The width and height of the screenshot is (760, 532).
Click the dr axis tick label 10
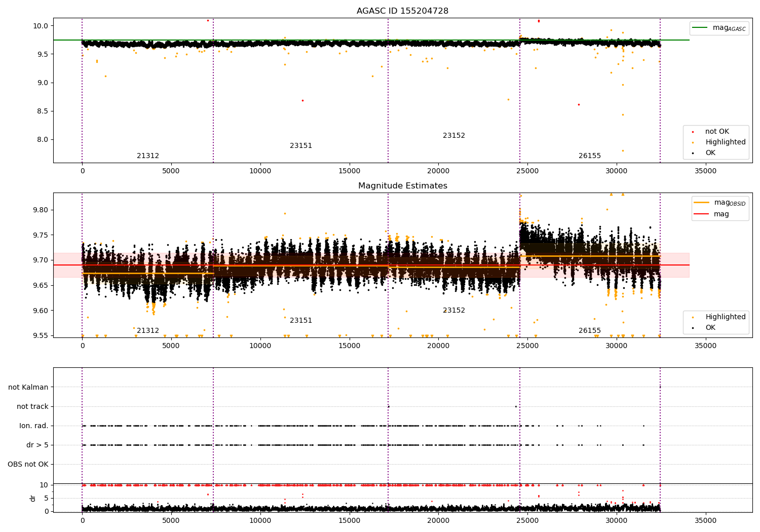point(44,485)
